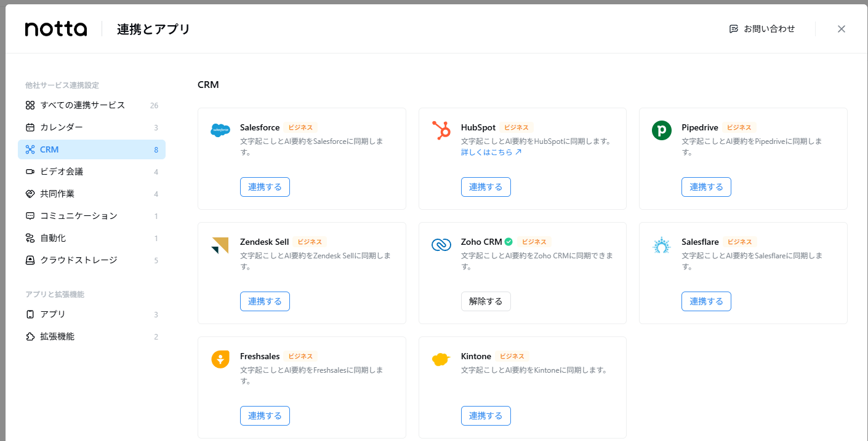Click the camera icon for ビデオ会議

(x=30, y=172)
